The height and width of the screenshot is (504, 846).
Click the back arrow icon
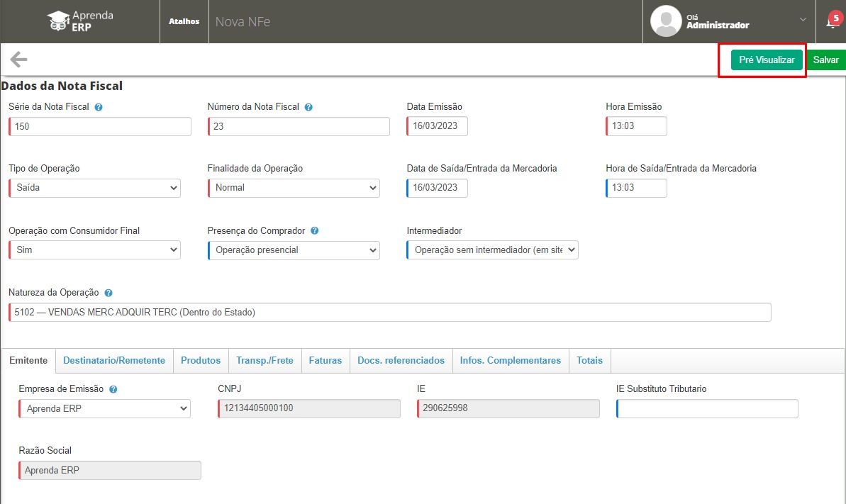pos(18,60)
